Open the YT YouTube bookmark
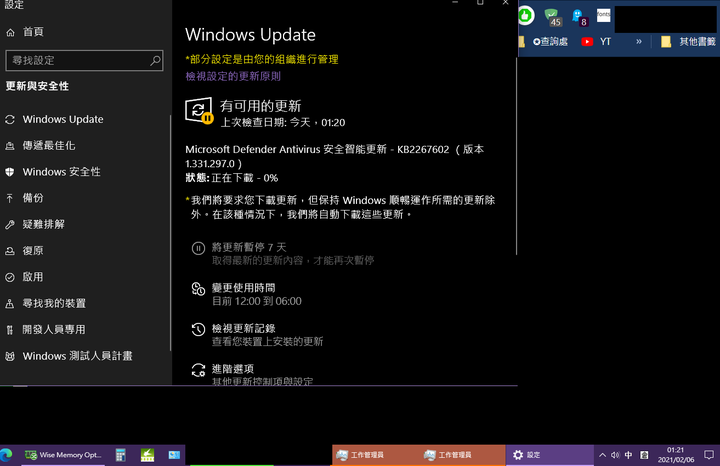 [596, 42]
